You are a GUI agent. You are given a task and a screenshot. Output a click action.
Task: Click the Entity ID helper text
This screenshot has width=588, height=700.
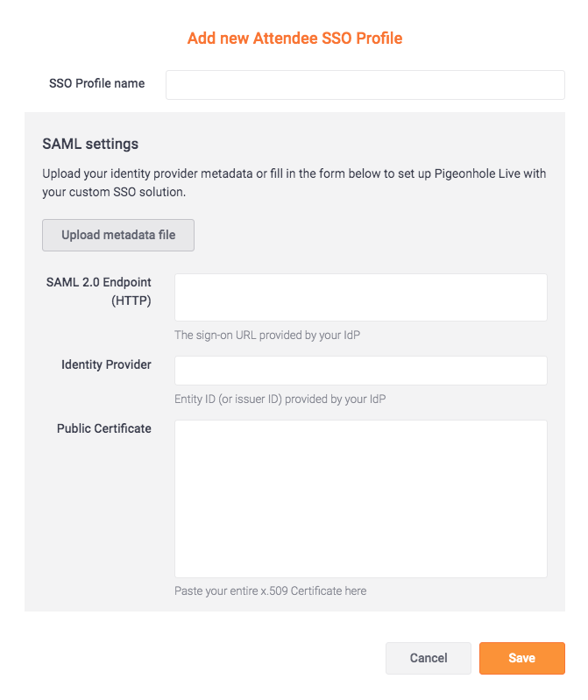pyautogui.click(x=280, y=399)
